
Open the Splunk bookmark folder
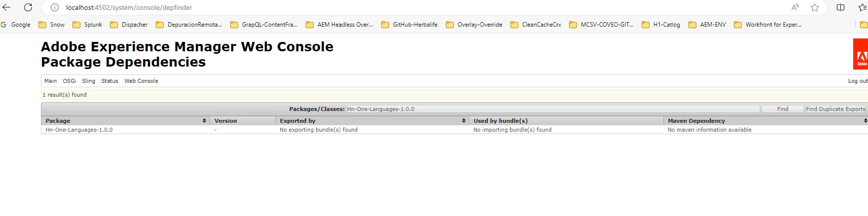tap(87, 25)
